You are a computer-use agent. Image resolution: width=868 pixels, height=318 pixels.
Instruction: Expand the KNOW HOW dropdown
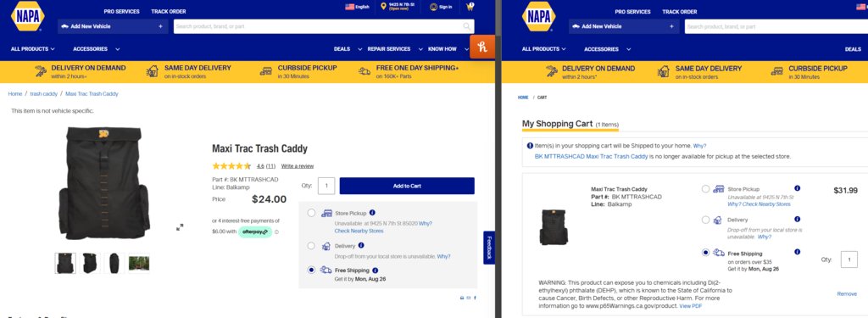coord(448,48)
